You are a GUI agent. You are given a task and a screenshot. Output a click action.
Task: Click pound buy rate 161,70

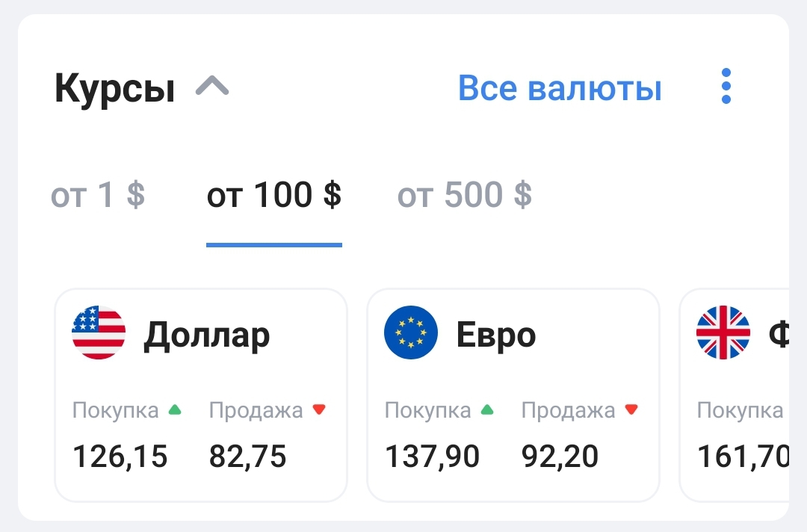click(743, 457)
